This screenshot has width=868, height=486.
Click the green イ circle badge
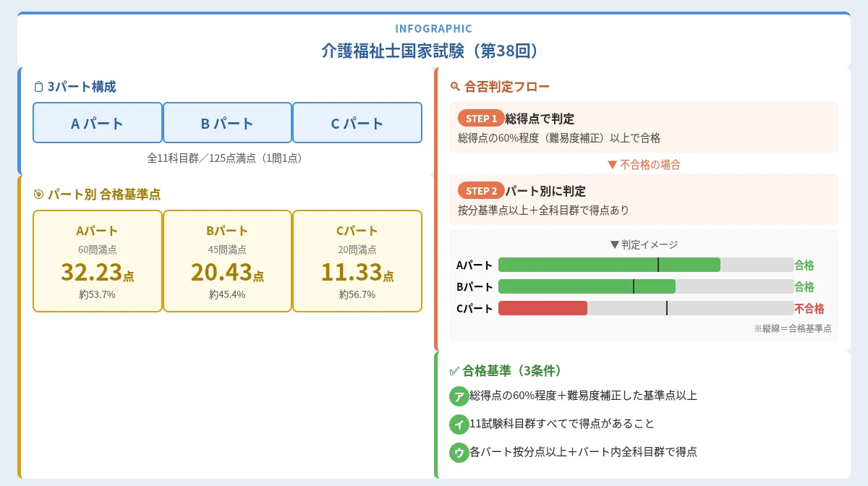click(x=459, y=424)
